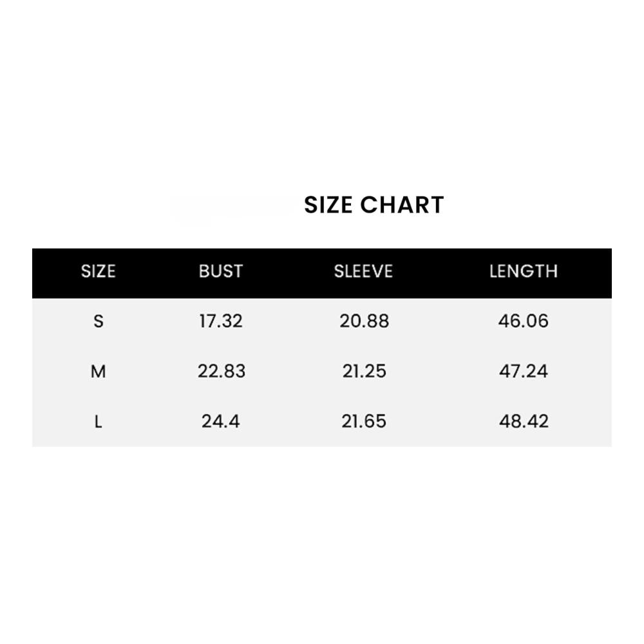The image size is (644, 644).
Task: Click the gray table body background
Action: coord(322,372)
